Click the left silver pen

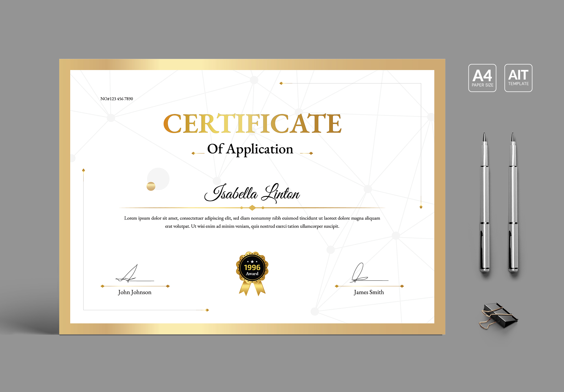pos(484,204)
